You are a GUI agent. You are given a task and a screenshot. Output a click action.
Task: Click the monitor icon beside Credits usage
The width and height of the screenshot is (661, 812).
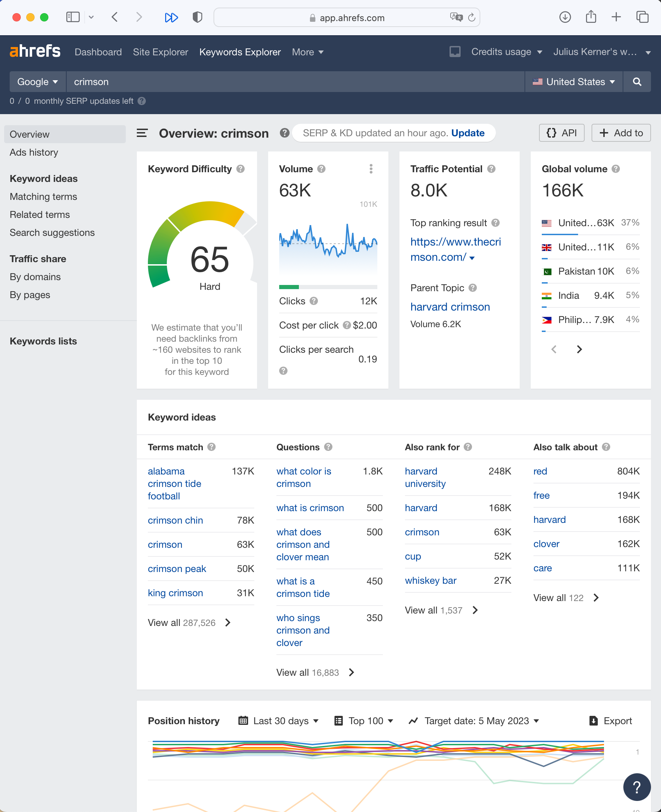(455, 52)
